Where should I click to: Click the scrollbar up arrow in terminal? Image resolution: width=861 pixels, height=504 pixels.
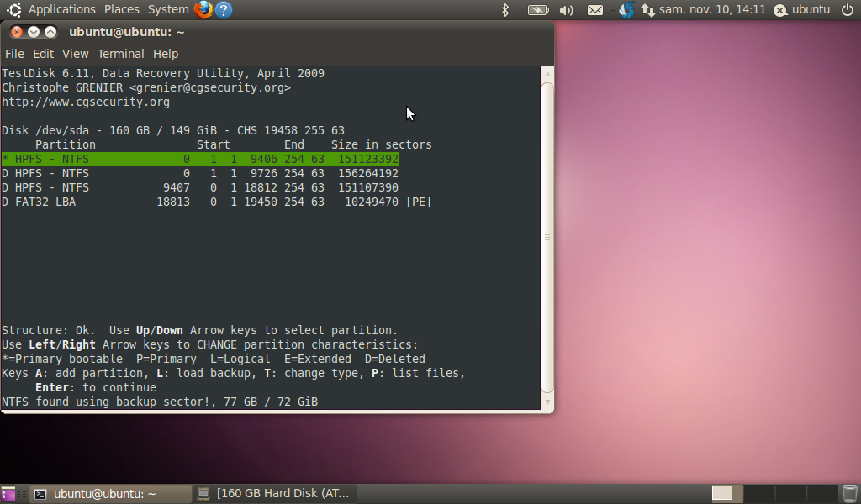click(547, 74)
